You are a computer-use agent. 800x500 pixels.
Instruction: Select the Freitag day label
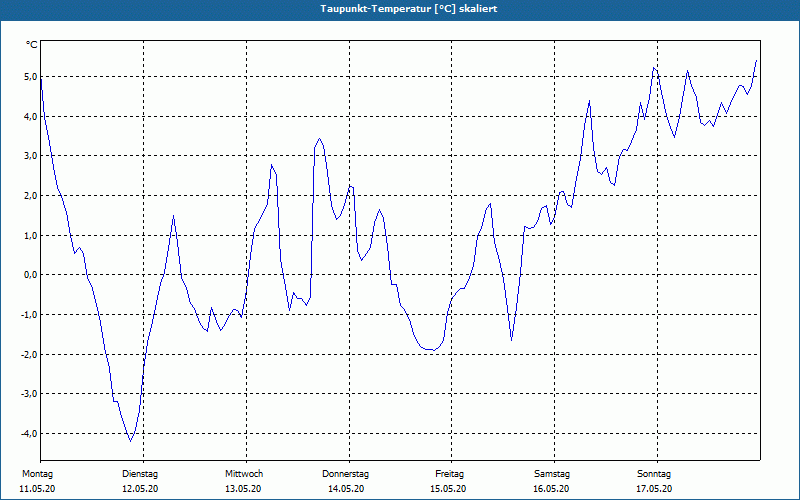click(449, 474)
